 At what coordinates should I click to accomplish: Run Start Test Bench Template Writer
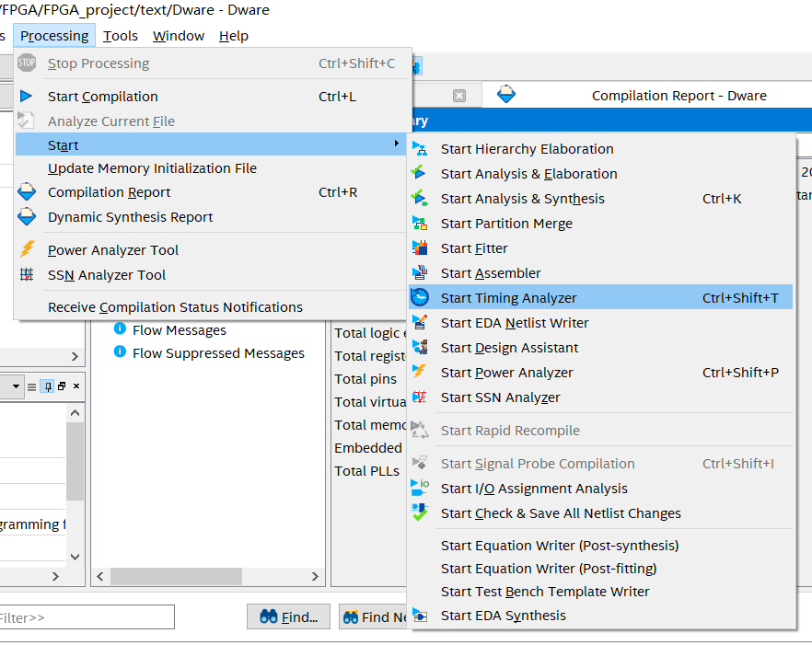[600, 591]
